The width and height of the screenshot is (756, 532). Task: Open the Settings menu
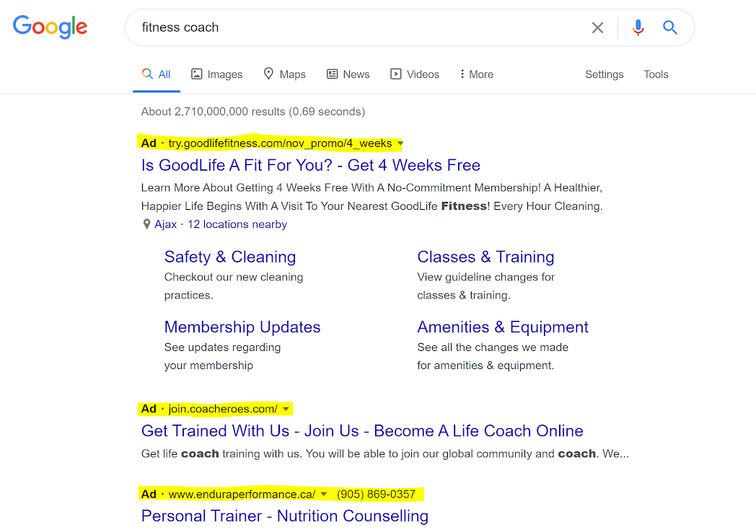click(x=604, y=74)
